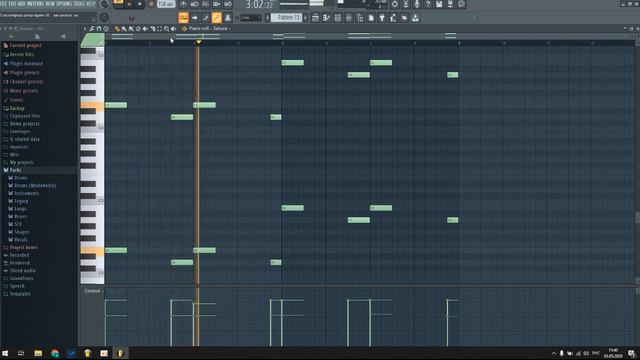
Task: Click the countdown-before-recording icon
Action: tap(205, 4)
